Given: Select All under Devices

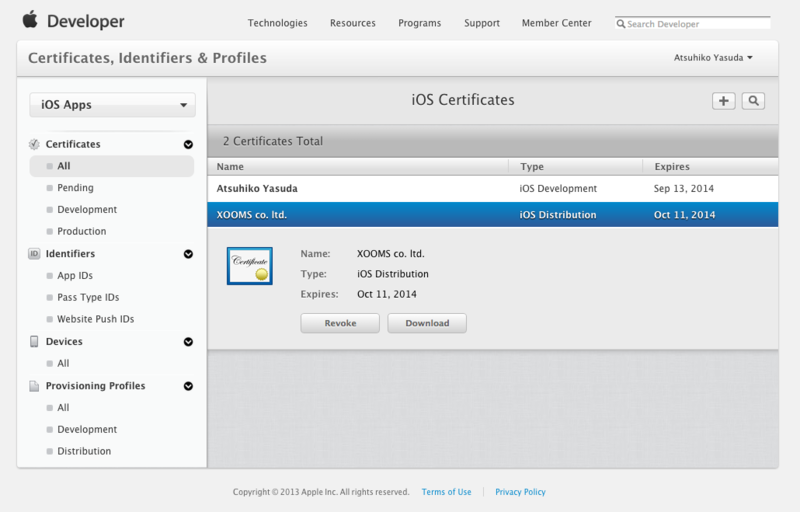Looking at the screenshot, I should (x=63, y=363).
